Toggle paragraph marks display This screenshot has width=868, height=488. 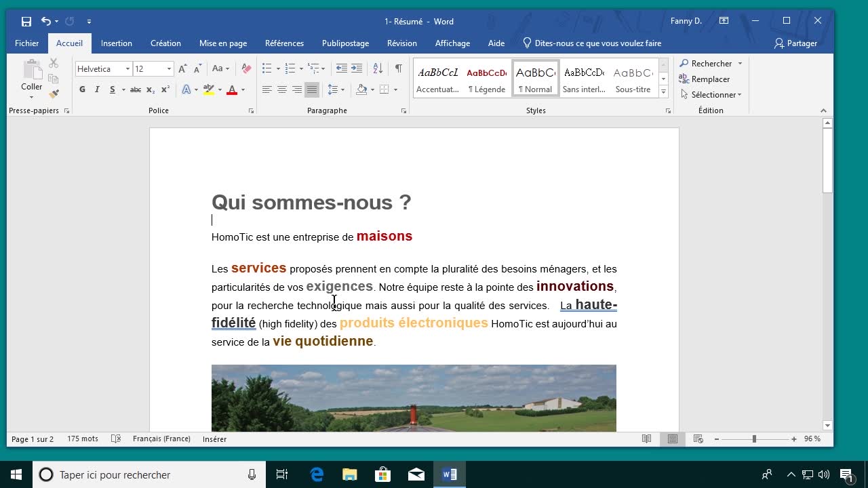click(398, 68)
